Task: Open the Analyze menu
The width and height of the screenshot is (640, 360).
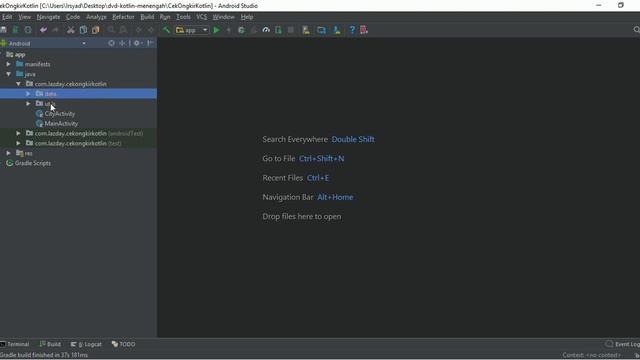Action: coord(96,17)
